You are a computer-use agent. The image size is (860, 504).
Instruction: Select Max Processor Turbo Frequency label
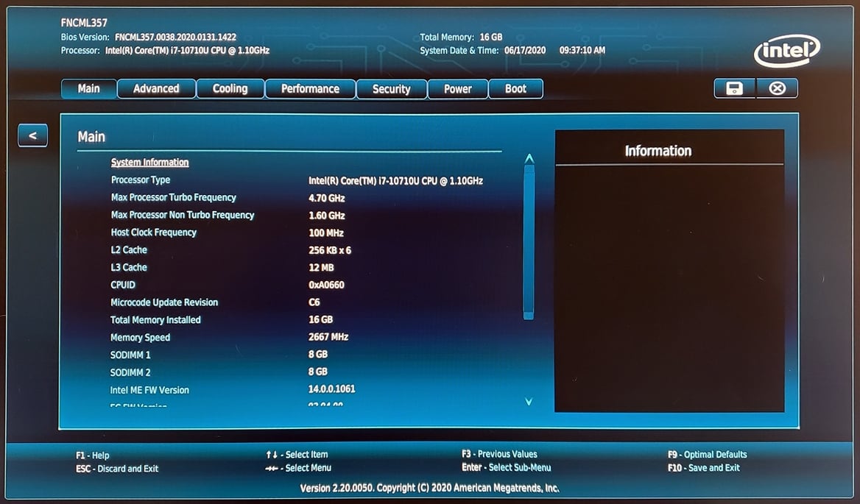(x=173, y=197)
